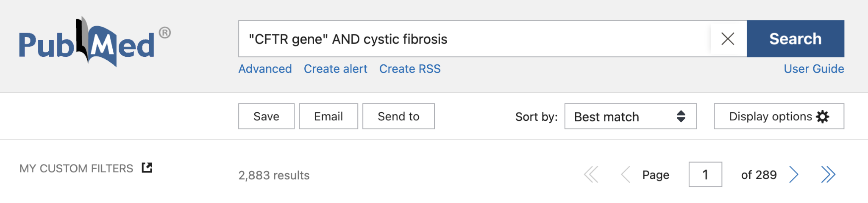Image resolution: width=868 pixels, height=203 pixels.
Task: Click Create alert link
Action: [335, 69]
